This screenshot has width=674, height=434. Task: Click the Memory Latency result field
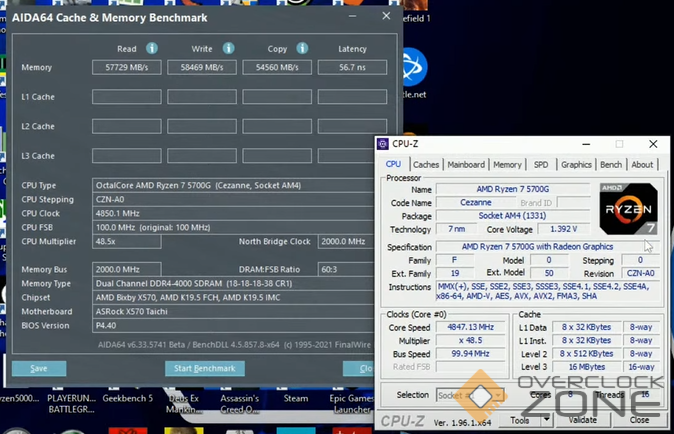[352, 68]
